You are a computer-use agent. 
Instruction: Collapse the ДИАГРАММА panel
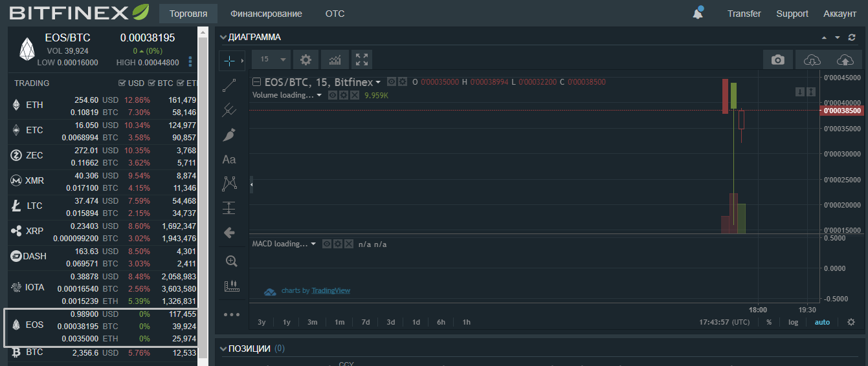[223, 38]
